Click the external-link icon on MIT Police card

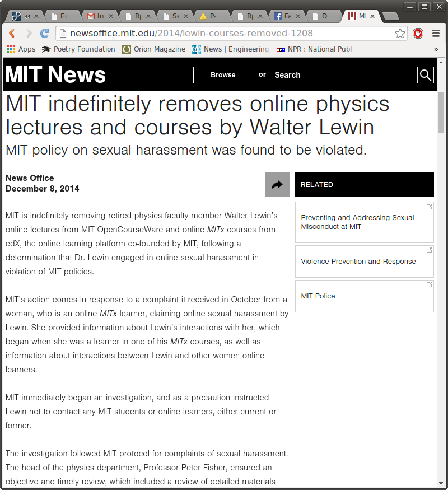click(x=430, y=284)
